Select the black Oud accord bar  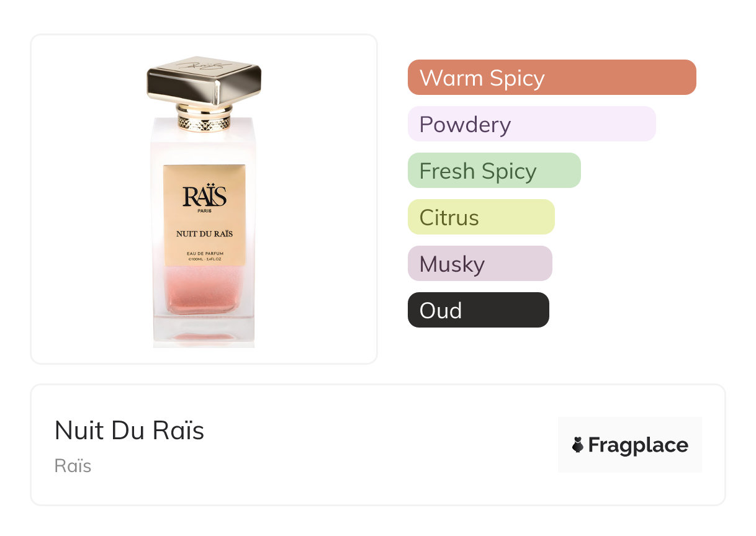[478, 310]
